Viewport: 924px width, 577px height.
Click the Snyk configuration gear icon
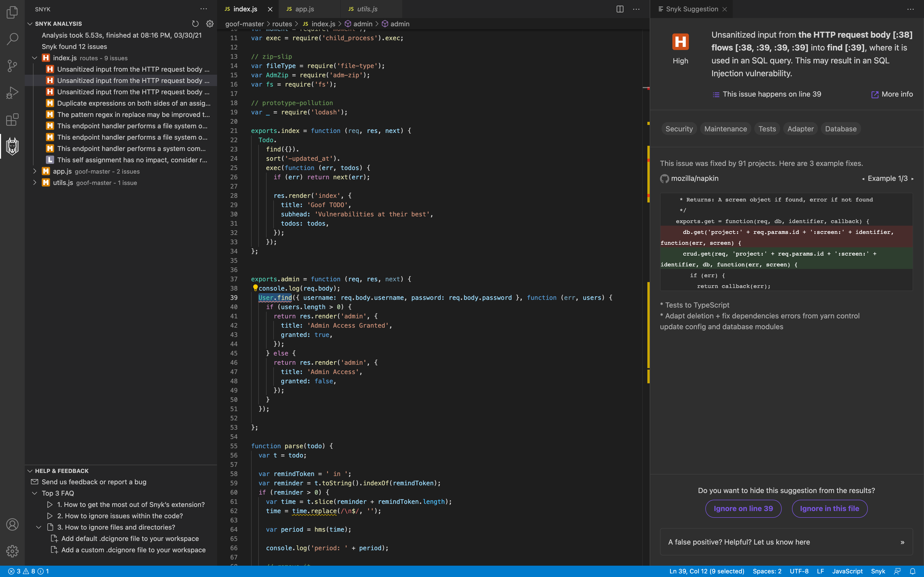pos(210,23)
